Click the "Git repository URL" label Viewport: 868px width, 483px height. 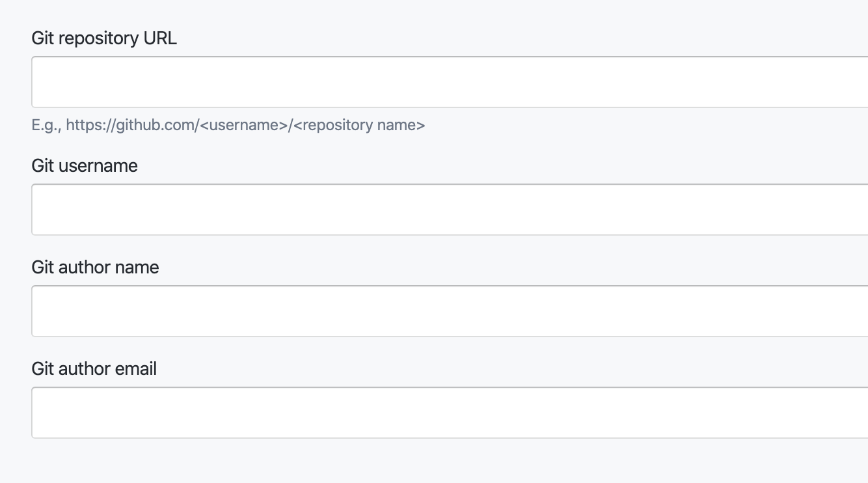point(104,38)
